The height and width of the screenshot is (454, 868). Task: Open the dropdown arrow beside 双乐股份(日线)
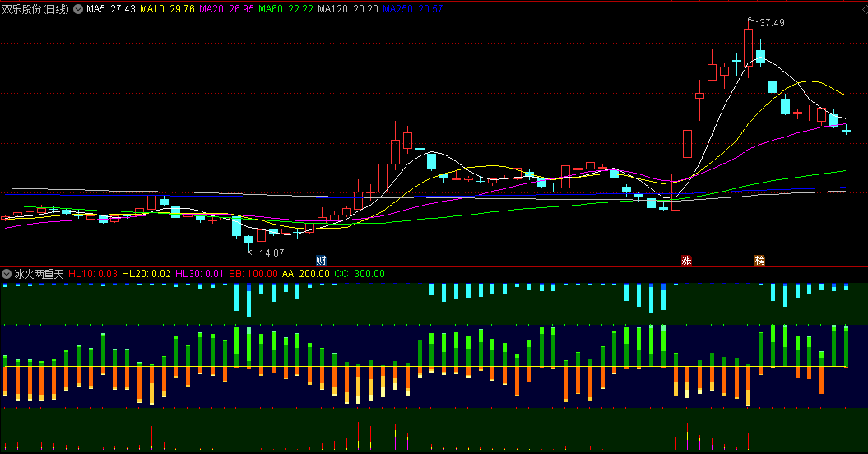[78, 9]
